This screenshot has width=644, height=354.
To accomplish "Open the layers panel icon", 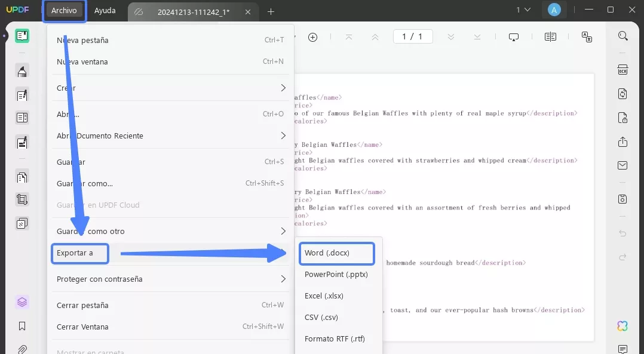I will point(22,302).
